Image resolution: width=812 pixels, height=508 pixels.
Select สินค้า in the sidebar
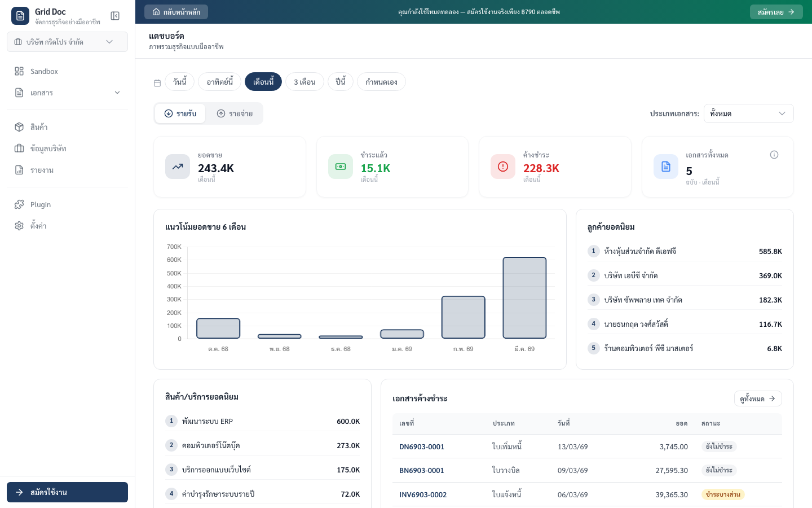coord(39,127)
